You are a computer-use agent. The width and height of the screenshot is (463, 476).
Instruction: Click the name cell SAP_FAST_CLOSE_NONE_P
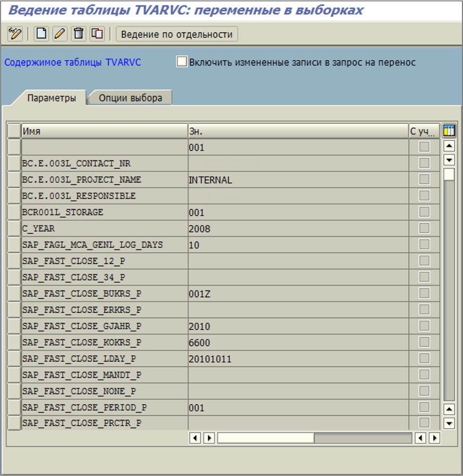point(105,391)
